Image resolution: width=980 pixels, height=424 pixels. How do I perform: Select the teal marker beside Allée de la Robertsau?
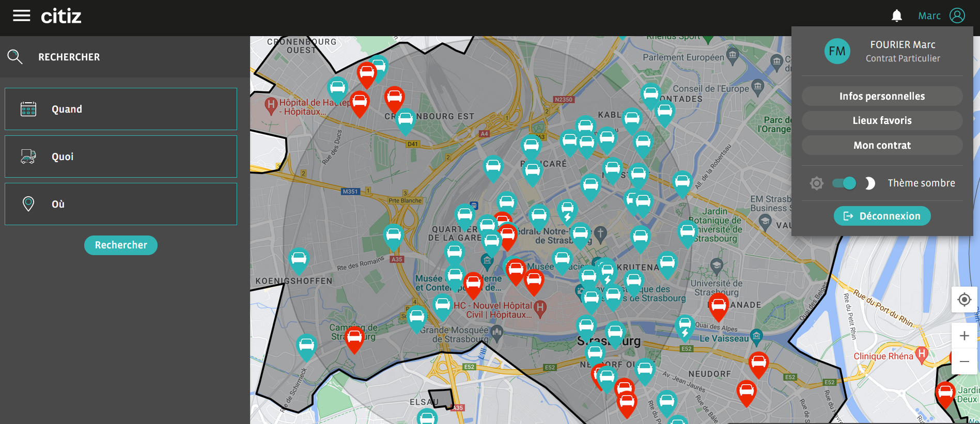pos(682,183)
